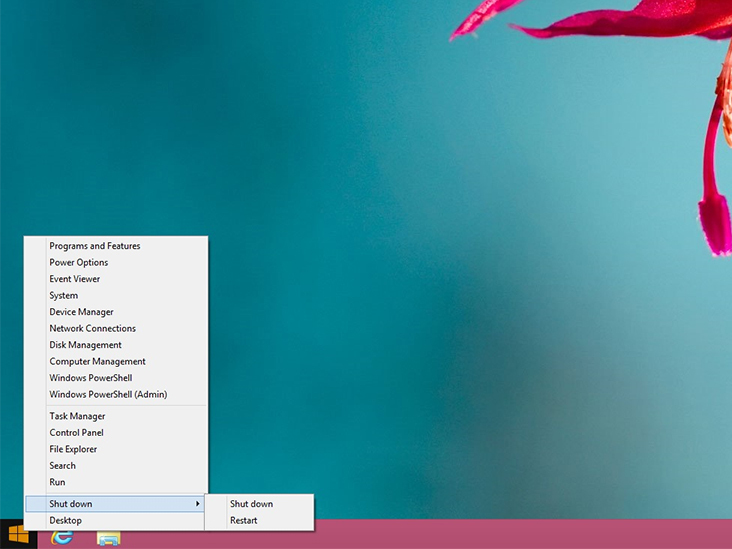732x549 pixels.
Task: Select Desktop from the menu
Action: (115, 521)
